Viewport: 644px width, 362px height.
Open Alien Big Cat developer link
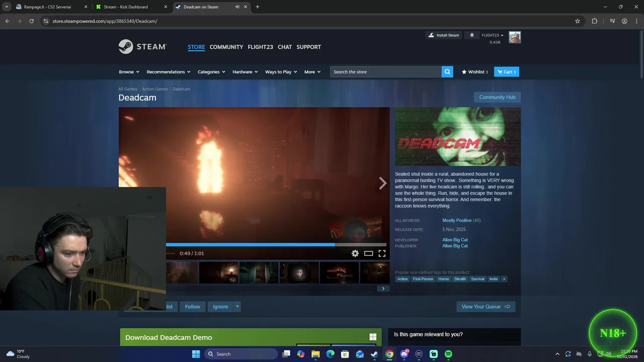pos(455,240)
